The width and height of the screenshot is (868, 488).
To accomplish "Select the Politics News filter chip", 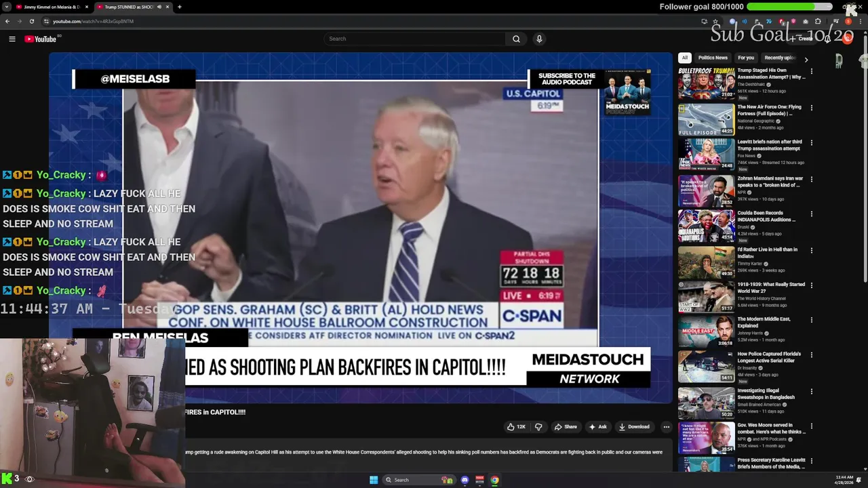I will pos(713,58).
